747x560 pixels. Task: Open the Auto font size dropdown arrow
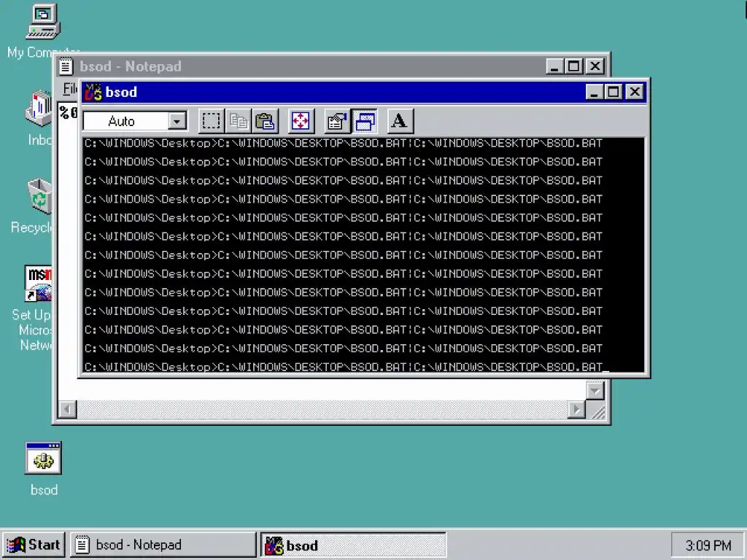coord(177,122)
